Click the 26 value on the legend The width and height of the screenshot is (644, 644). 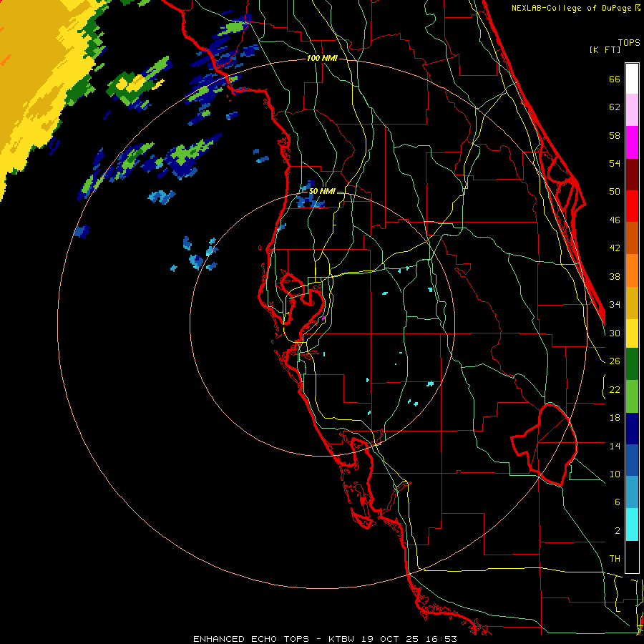coord(615,361)
